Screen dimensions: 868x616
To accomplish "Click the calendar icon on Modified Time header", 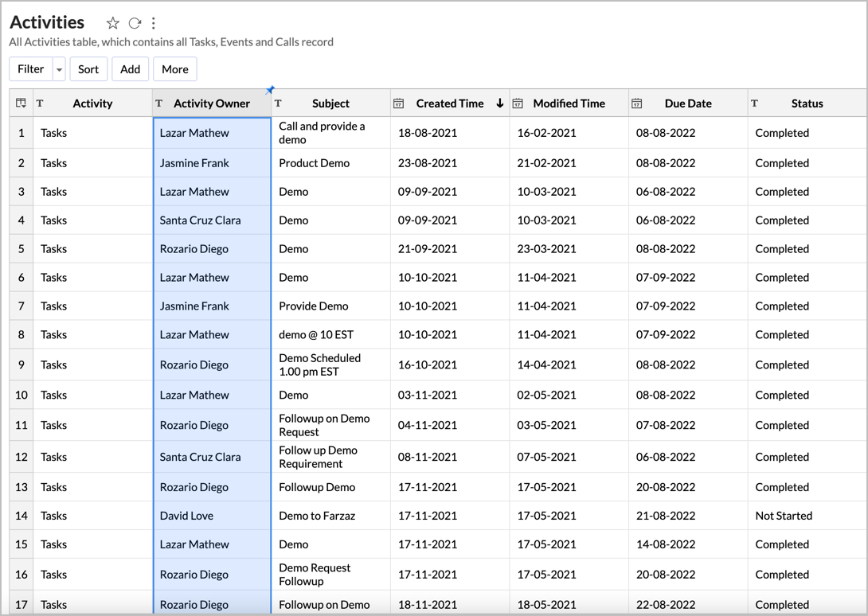I will [518, 103].
